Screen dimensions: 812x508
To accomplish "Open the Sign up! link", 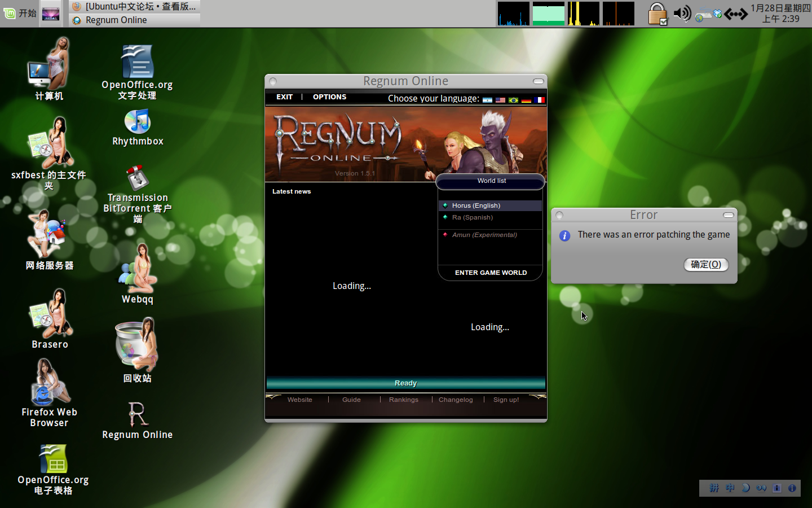I will pyautogui.click(x=506, y=400).
